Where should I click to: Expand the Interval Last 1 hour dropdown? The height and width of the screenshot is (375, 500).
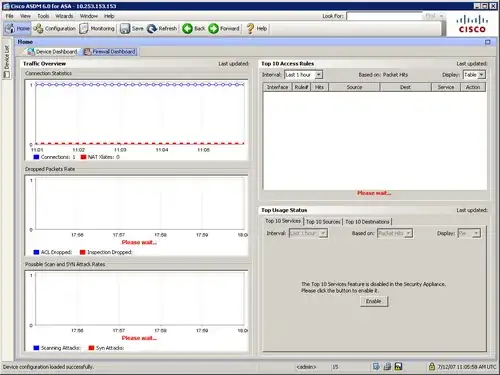click(x=303, y=75)
